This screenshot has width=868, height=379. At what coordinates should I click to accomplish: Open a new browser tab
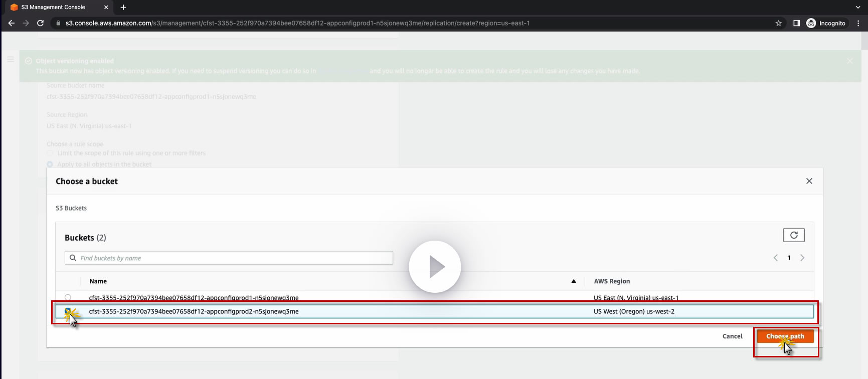click(123, 7)
